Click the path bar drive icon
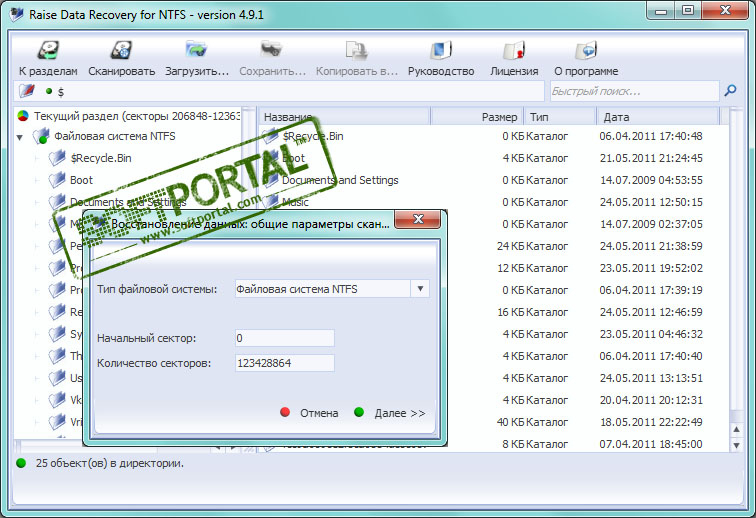Image resolution: width=756 pixels, height=518 pixels. [27, 91]
